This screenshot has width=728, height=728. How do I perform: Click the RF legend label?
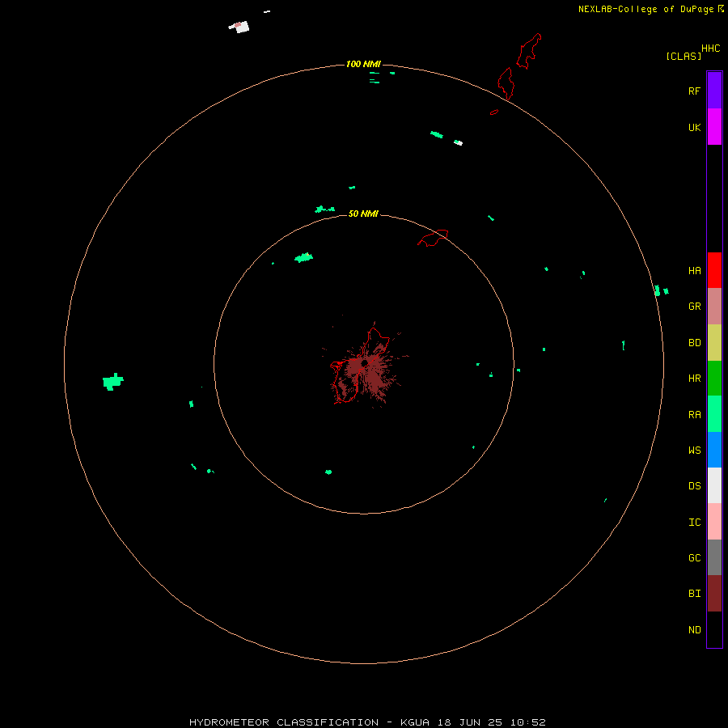click(x=694, y=91)
